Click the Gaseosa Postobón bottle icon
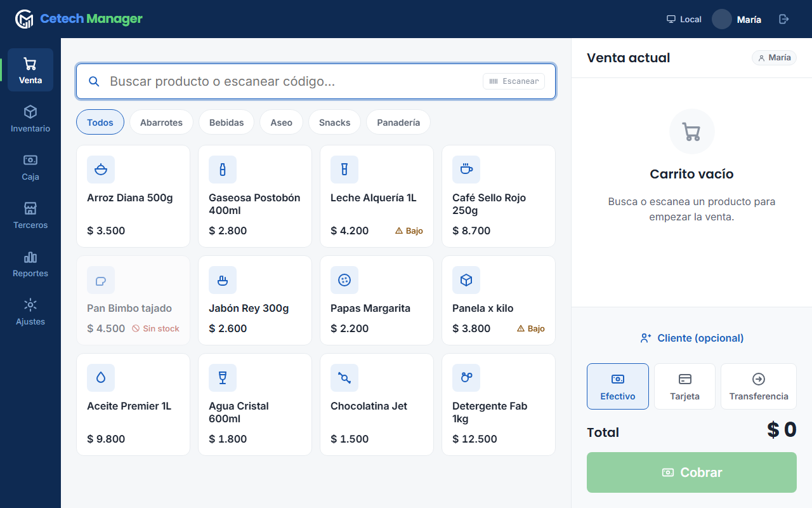 click(223, 170)
